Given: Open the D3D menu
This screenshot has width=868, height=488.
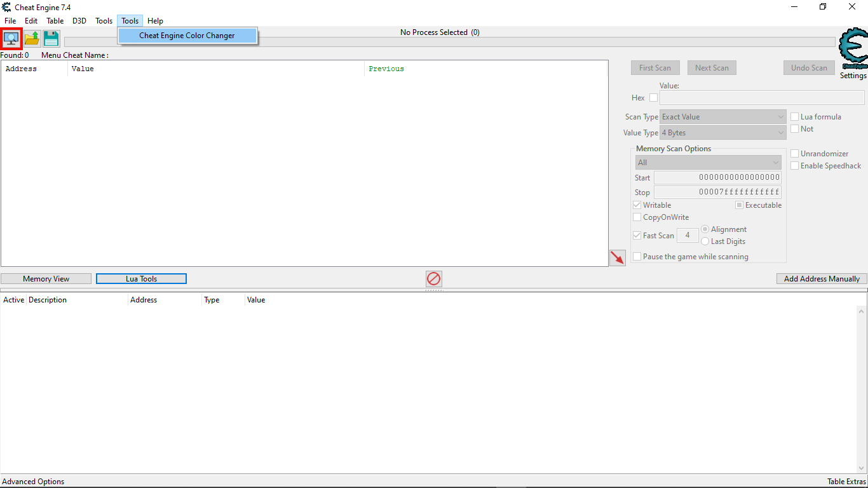Looking at the screenshot, I should (x=79, y=21).
